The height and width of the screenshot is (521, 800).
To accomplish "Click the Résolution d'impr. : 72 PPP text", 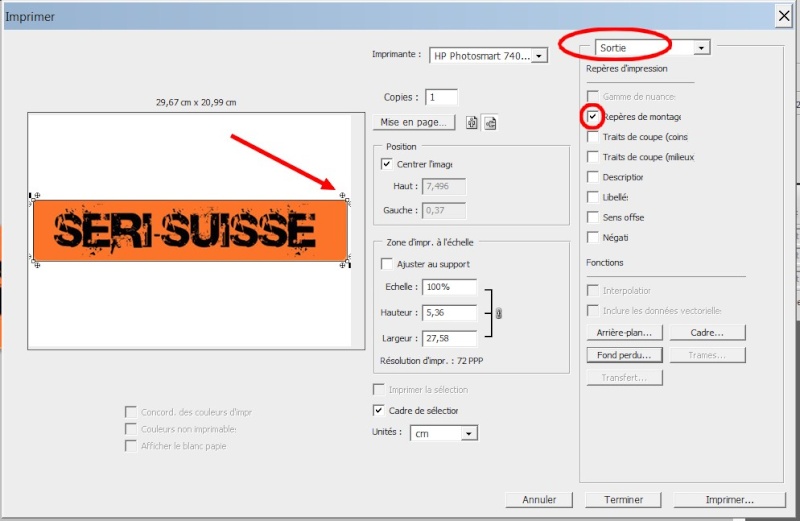I will click(x=432, y=361).
